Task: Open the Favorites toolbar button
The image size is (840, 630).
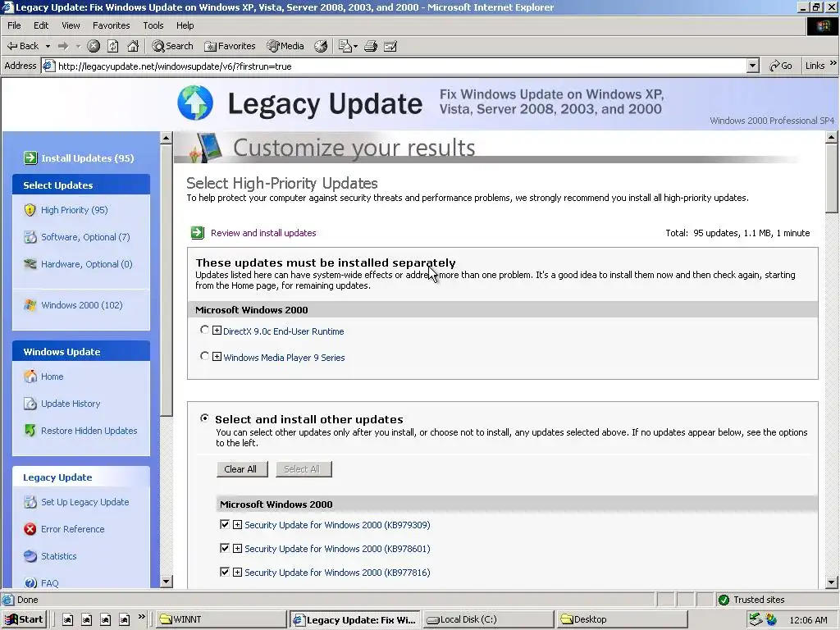Action: click(230, 46)
